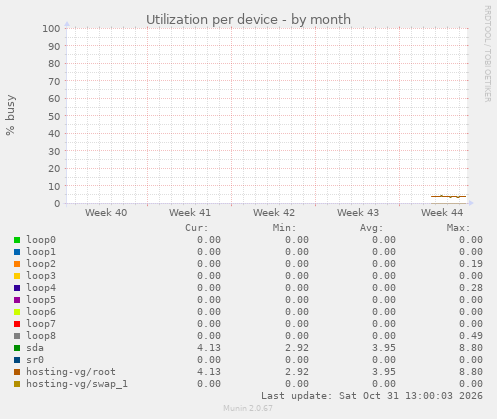
Task: Click the Last update timestamp text
Action: click(372, 396)
